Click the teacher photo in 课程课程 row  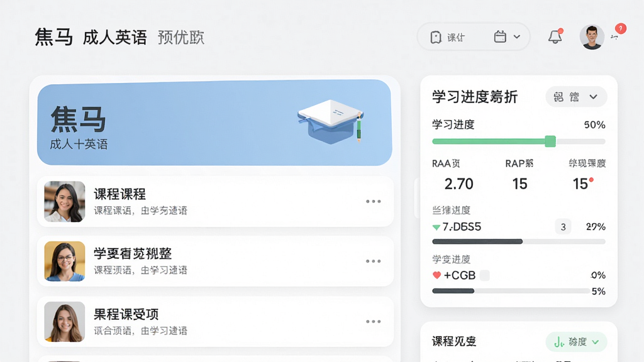[65, 202]
